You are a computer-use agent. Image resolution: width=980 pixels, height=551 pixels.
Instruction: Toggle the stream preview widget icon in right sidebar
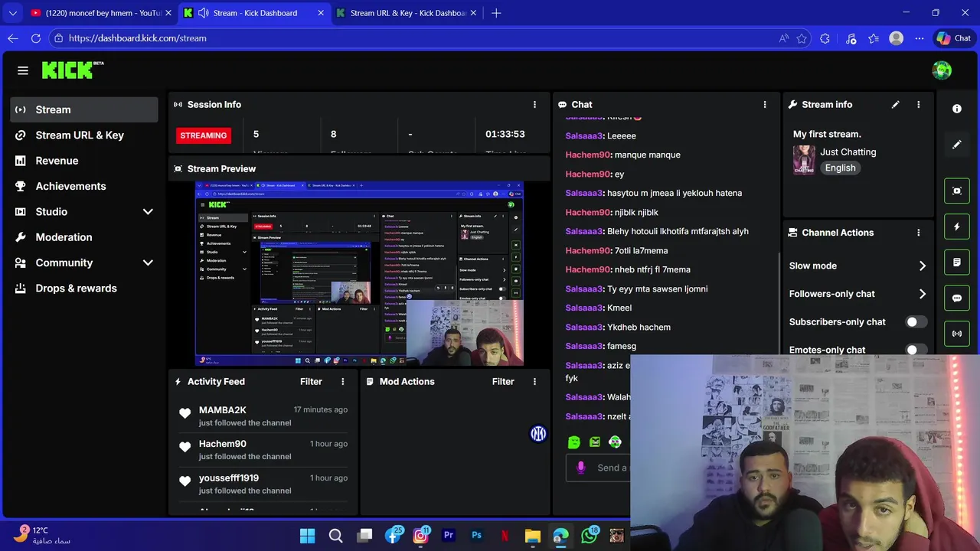click(x=957, y=191)
